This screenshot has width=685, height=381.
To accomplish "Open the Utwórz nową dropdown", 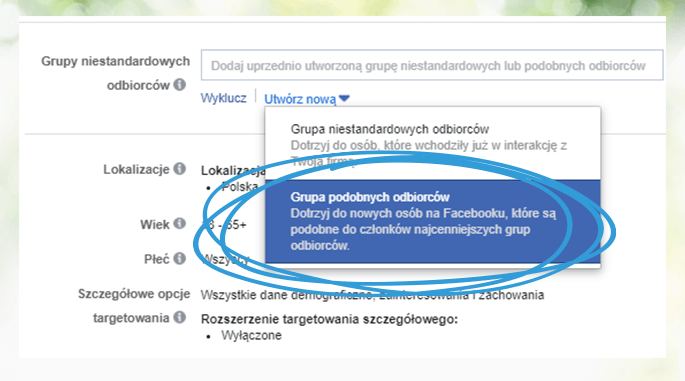I will click(x=307, y=99).
